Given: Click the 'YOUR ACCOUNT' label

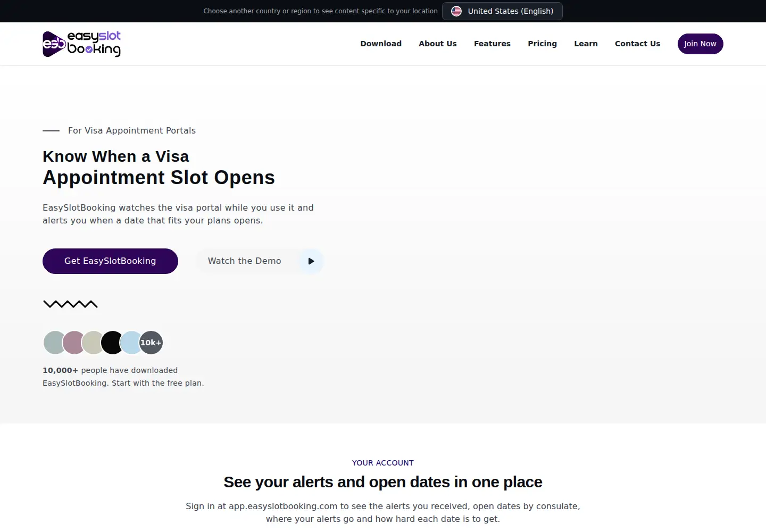Looking at the screenshot, I should 383,463.
